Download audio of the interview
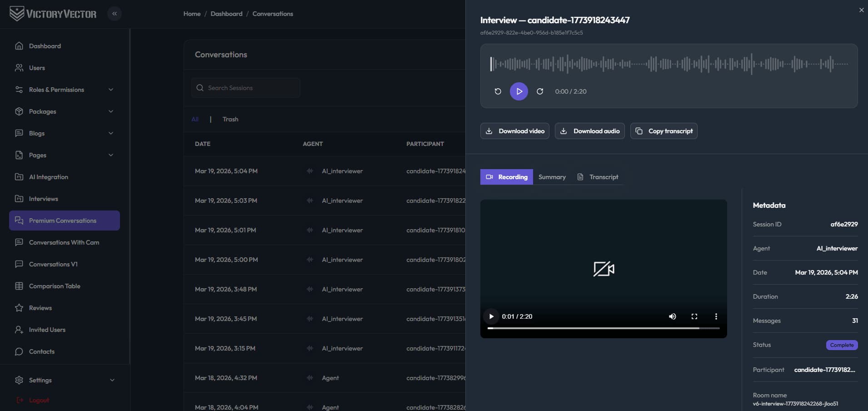868x411 pixels. coord(590,131)
